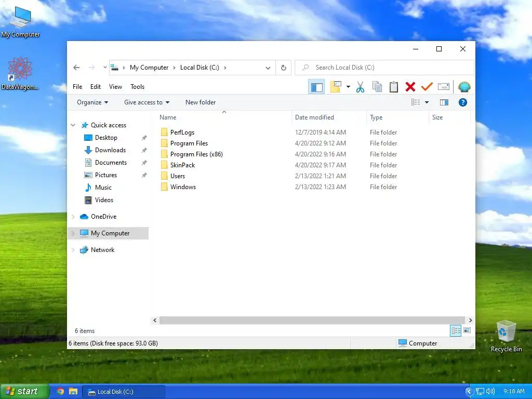Click the orange checkmark icon
Screen dimensions: 532x399
click(x=427, y=87)
